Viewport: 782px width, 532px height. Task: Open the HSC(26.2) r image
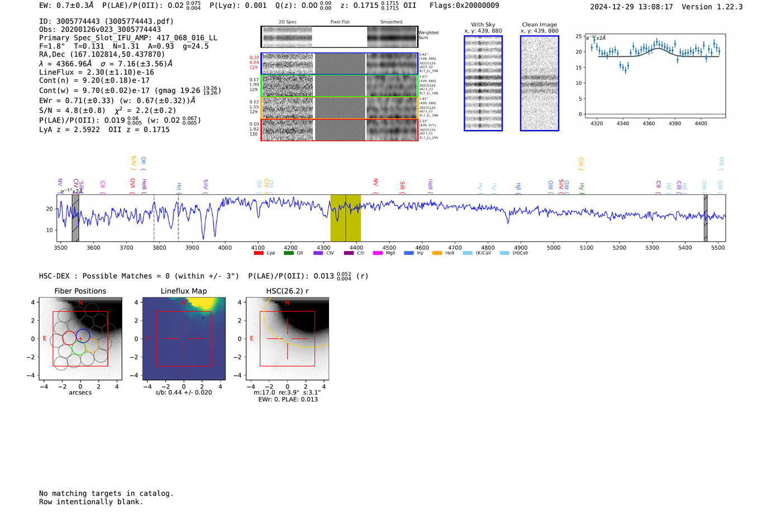[x=288, y=339]
